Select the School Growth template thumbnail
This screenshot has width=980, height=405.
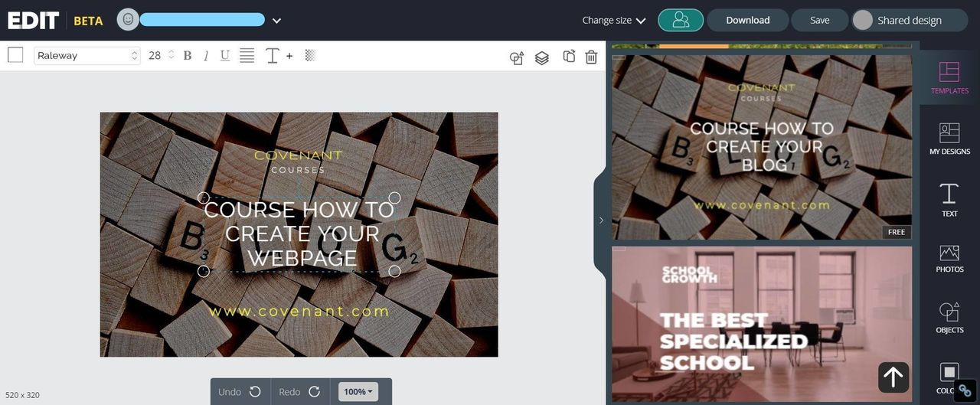point(762,323)
